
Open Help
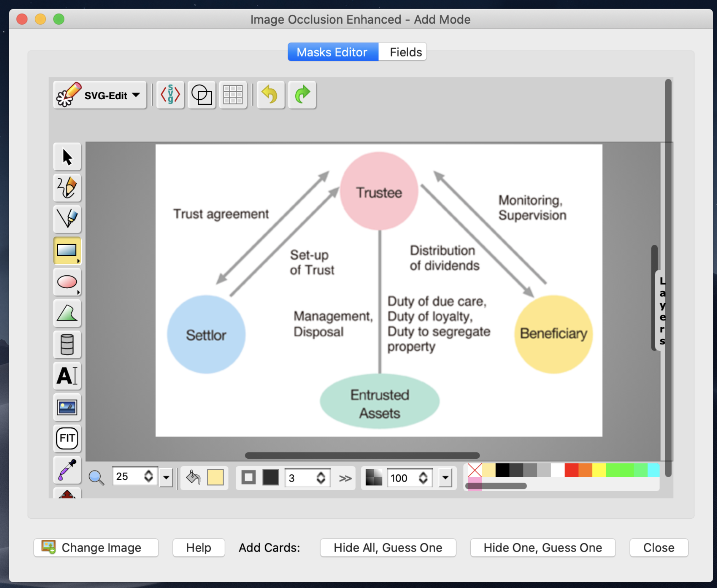tap(199, 548)
